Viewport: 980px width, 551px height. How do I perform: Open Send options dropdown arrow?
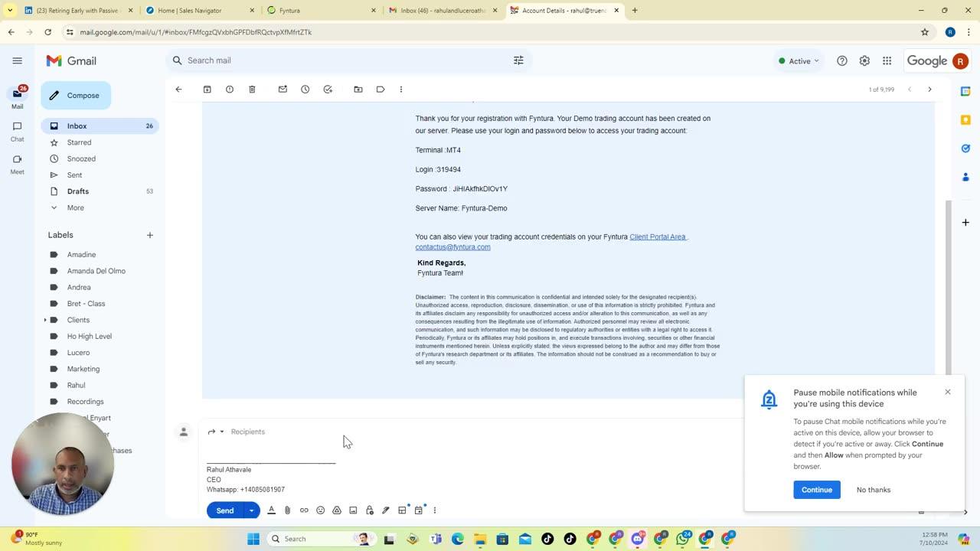click(251, 510)
